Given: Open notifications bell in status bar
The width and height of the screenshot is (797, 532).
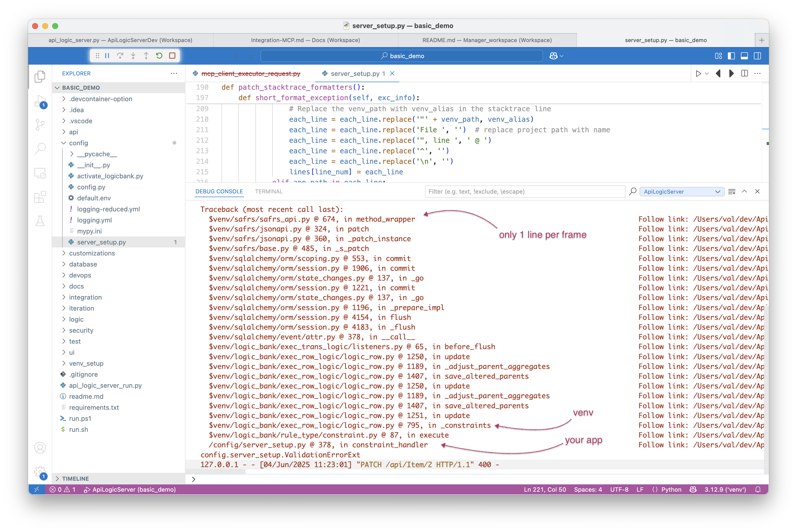Looking at the screenshot, I should tap(758, 489).
